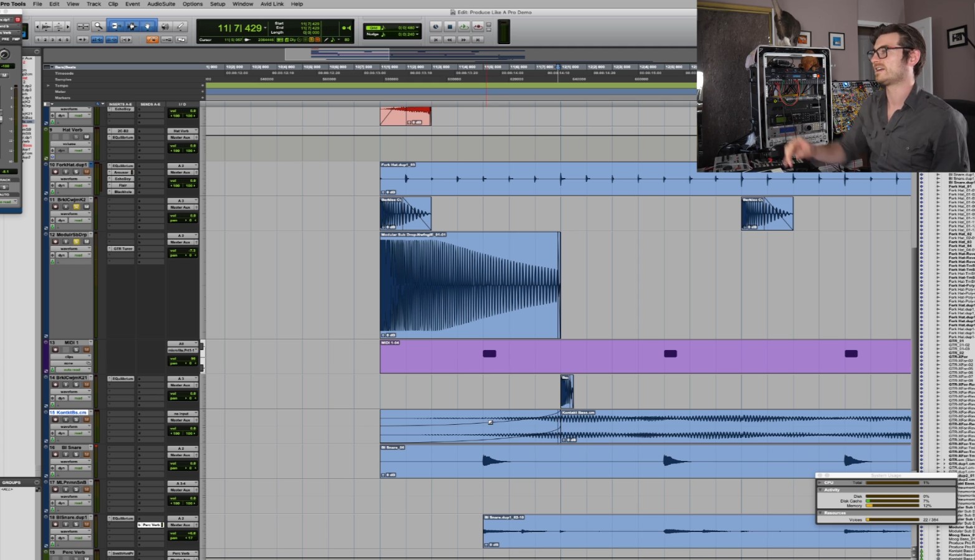Click the Online clock button in transport
The width and height of the screenshot is (975, 560).
pyautogui.click(x=436, y=27)
